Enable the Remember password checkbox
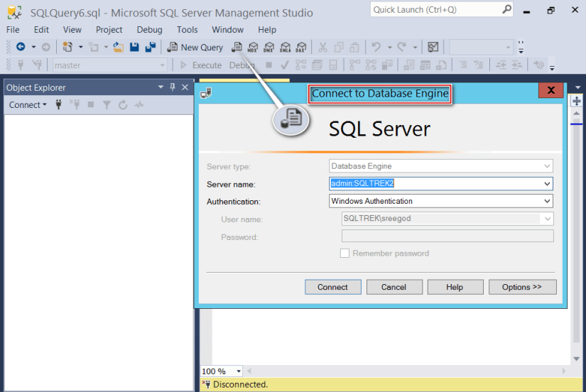The height and width of the screenshot is (392, 586). tap(345, 254)
